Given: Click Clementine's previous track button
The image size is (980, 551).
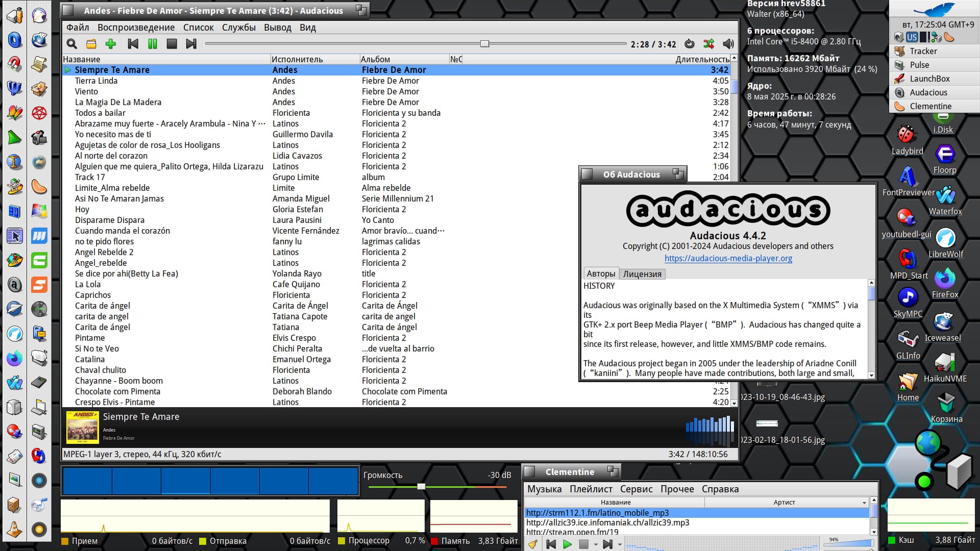Looking at the screenshot, I should pyautogui.click(x=551, y=544).
